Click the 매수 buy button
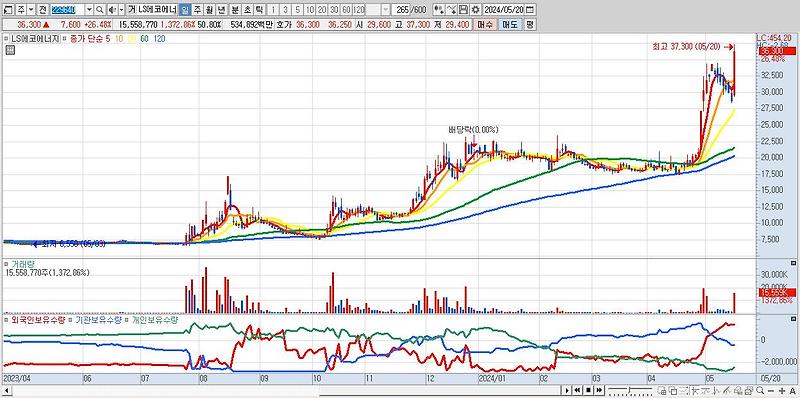 tap(485, 24)
